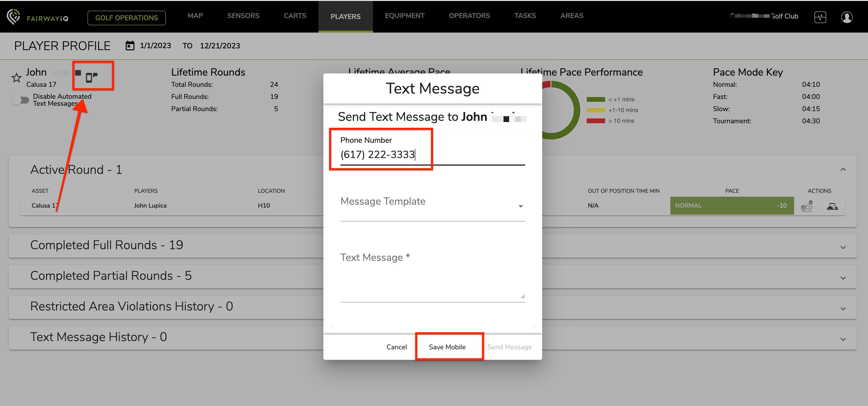
Task: Click the Total Rounds value 24
Action: click(x=274, y=85)
